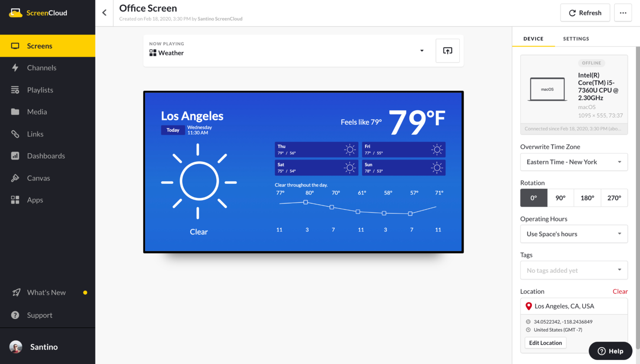The image size is (640, 364).
Task: Click the time zone clock icon
Action: pos(528,330)
